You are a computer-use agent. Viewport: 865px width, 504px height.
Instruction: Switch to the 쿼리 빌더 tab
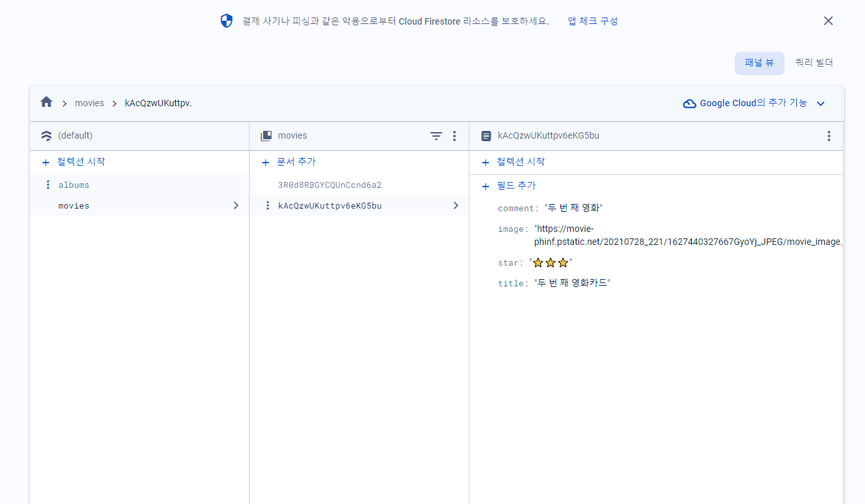(814, 63)
